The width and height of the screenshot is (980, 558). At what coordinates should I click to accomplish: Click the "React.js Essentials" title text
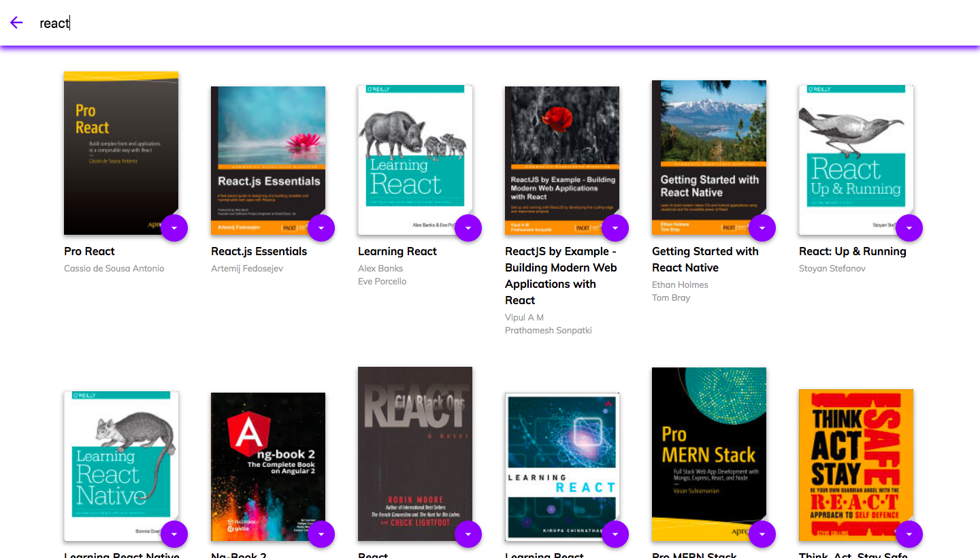259,251
